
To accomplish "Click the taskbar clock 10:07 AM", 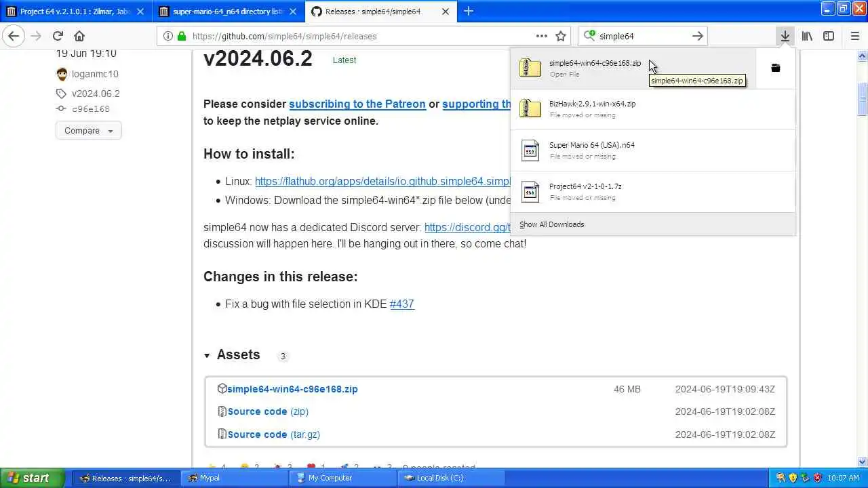I will tap(844, 478).
